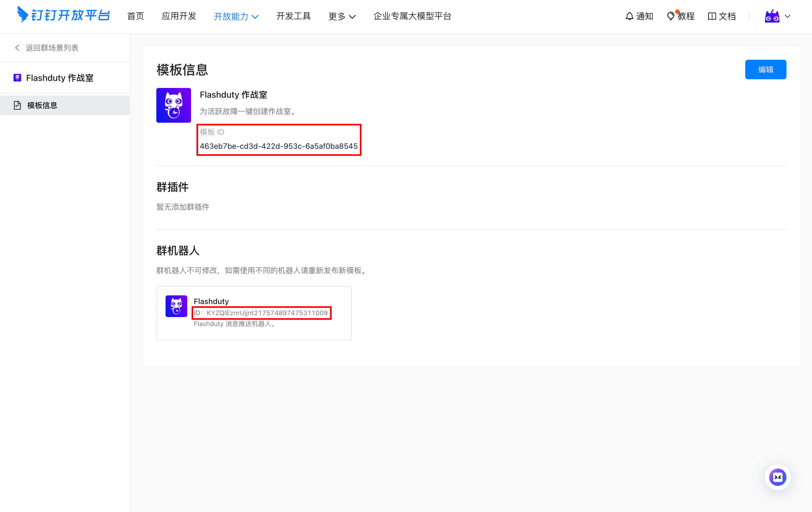Click the Flashduty robot avatar icon

[x=176, y=306]
